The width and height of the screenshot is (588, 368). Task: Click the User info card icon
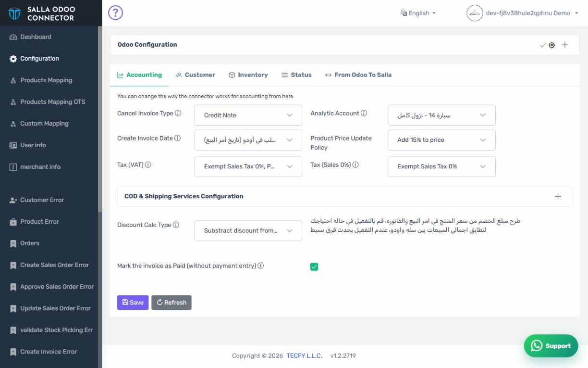coord(13,145)
